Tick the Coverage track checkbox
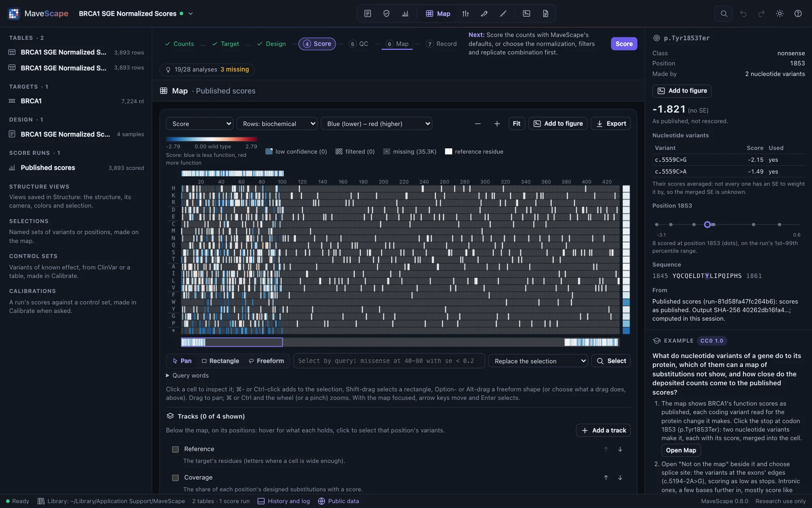812x508 pixels. tap(175, 478)
